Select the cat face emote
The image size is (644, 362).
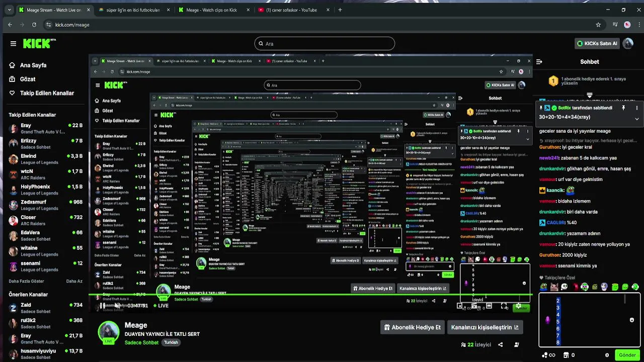554,287
